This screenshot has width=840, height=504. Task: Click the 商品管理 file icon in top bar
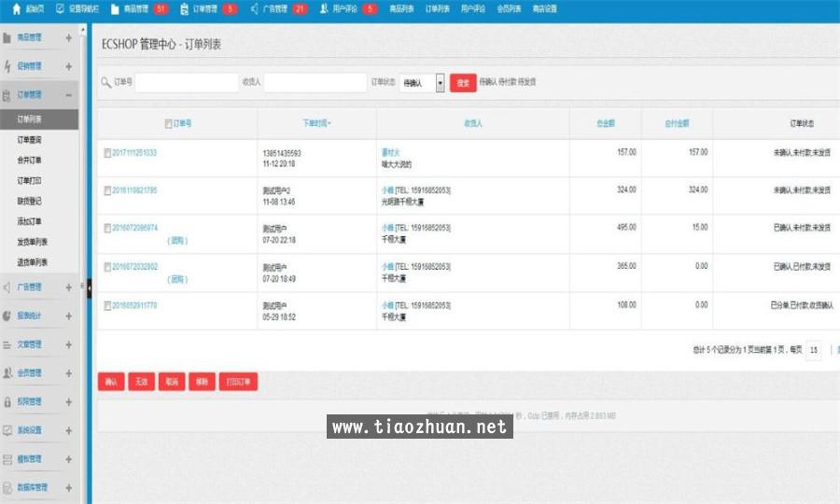point(115,9)
